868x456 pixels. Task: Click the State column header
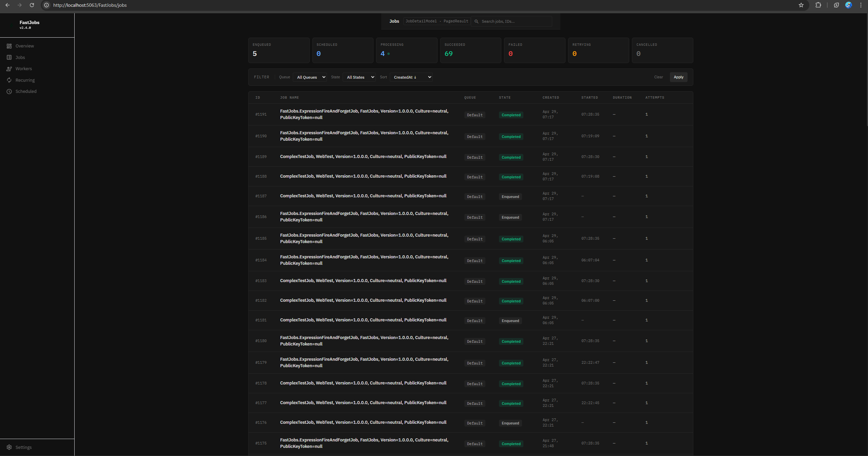click(504, 98)
